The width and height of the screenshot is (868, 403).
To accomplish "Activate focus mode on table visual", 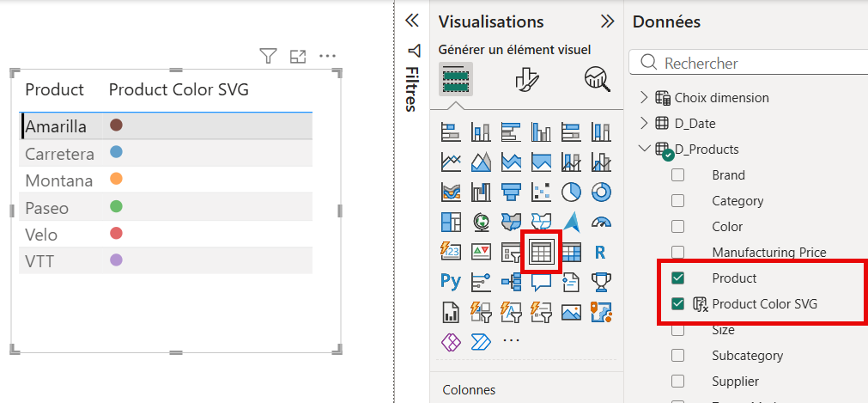I will [298, 57].
